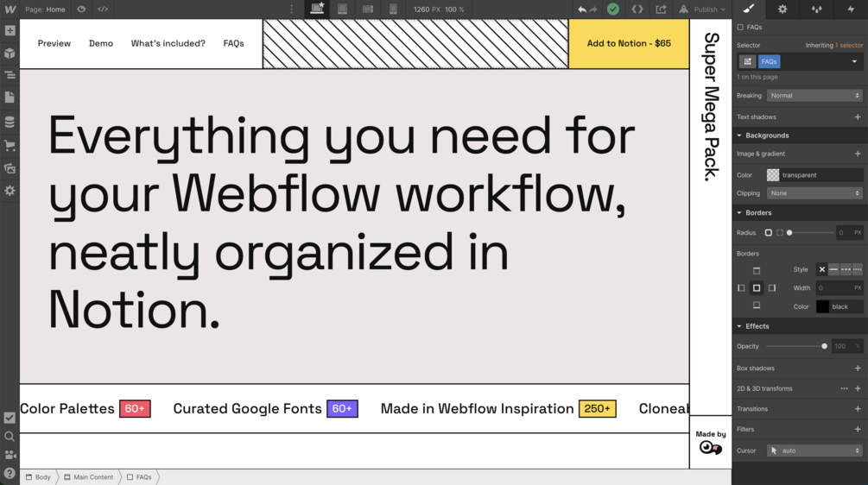Screen dimensions: 868x485
Task: Add a text shadow
Action: tap(858, 117)
